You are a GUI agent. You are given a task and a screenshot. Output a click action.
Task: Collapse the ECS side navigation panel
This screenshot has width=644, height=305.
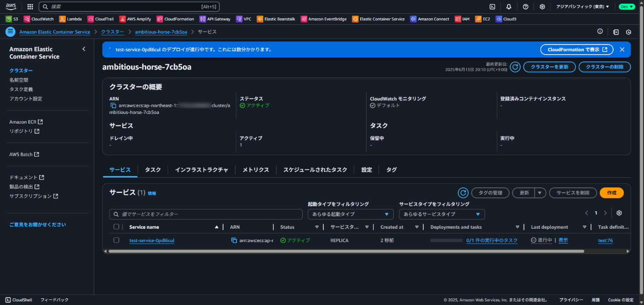pos(84,49)
